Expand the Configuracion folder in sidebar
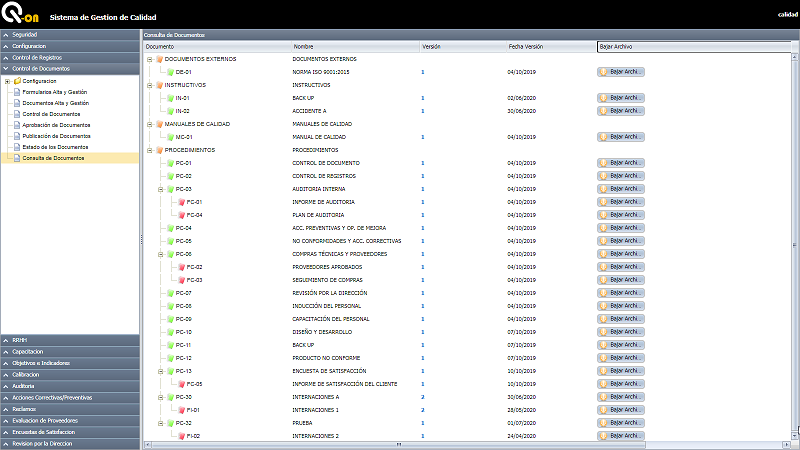This screenshot has height=450, width=800. [7, 81]
